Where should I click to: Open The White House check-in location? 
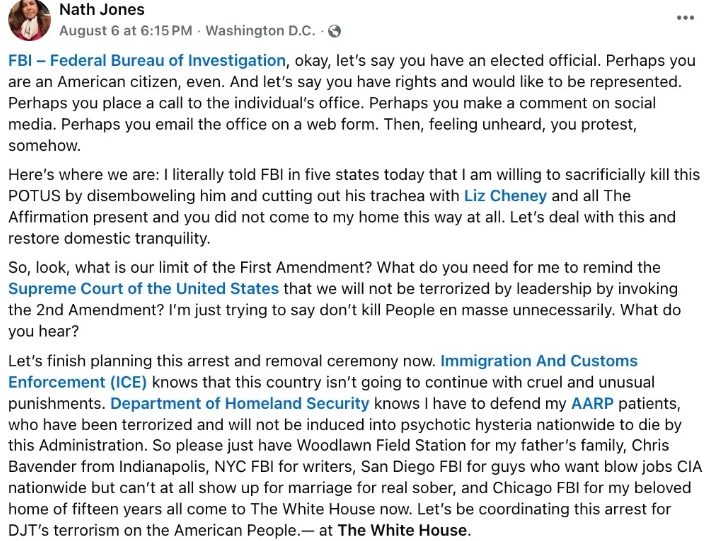402,530
